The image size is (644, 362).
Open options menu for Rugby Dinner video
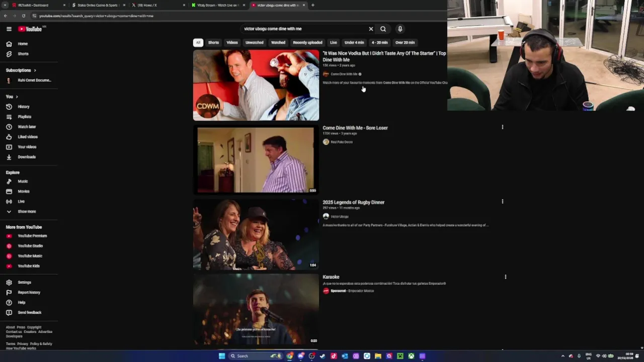pyautogui.click(x=502, y=202)
